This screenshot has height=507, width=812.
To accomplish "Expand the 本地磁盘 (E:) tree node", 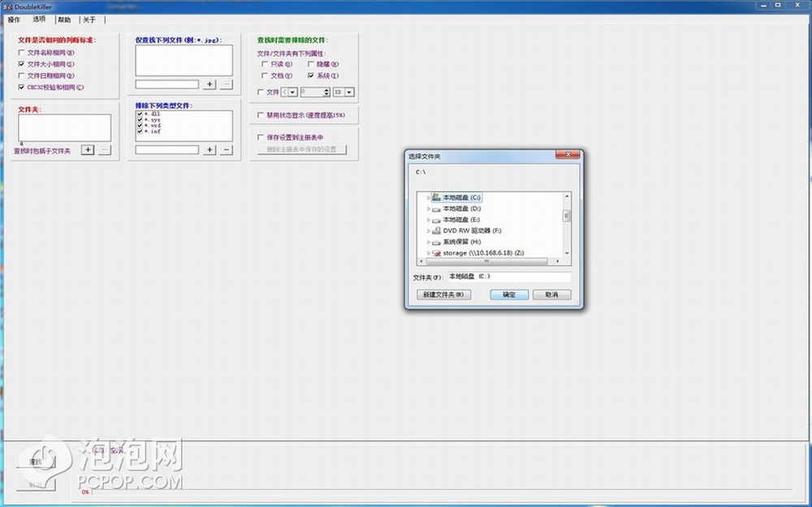I will pyautogui.click(x=428, y=220).
